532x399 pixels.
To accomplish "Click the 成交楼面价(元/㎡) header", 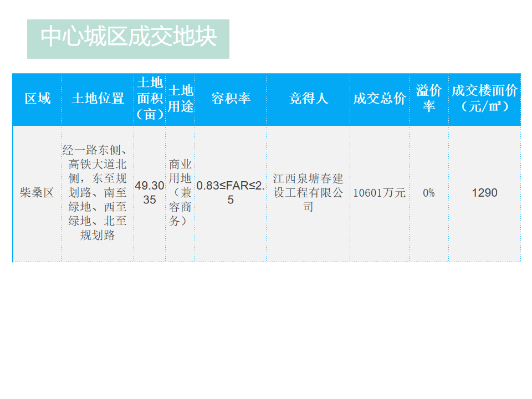I will pyautogui.click(x=484, y=99).
